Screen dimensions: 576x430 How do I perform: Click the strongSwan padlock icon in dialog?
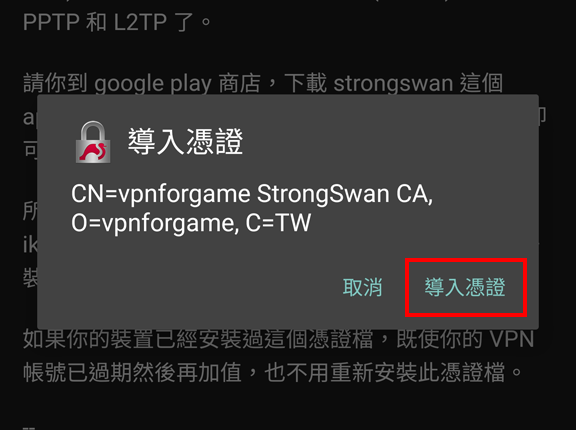pyautogui.click(x=93, y=142)
